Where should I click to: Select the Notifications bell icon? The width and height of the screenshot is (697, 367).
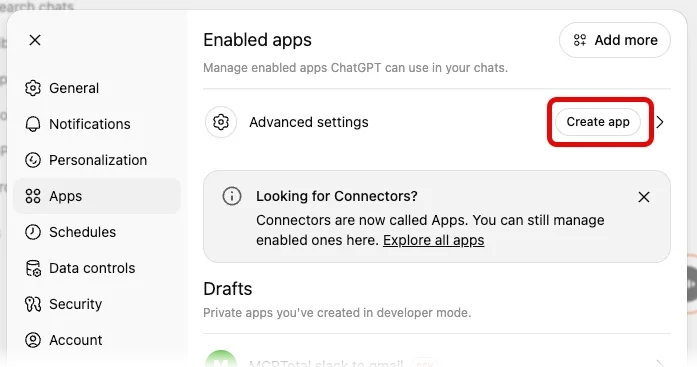click(x=33, y=124)
